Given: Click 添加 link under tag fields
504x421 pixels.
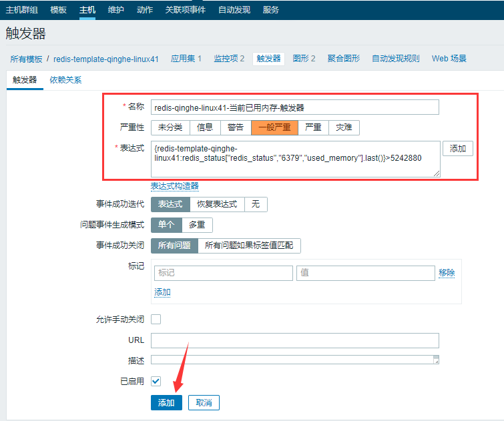Looking at the screenshot, I should 162,292.
